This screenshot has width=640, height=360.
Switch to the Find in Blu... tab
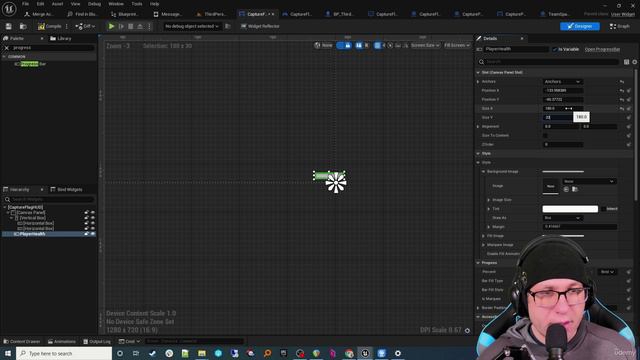click(x=83, y=14)
